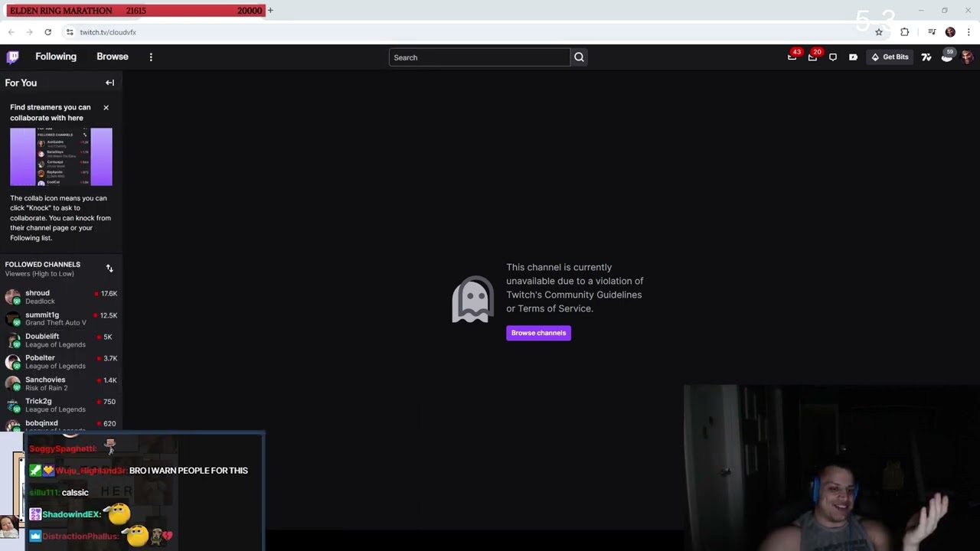Screen dimensions: 980x551
Task: Open the browser extensions puzzle icon
Action: 904,32
